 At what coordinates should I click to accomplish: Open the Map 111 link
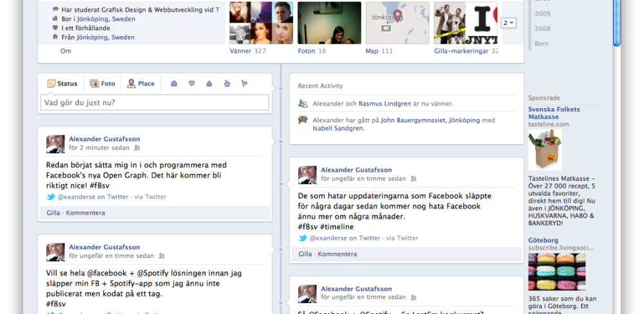379,51
